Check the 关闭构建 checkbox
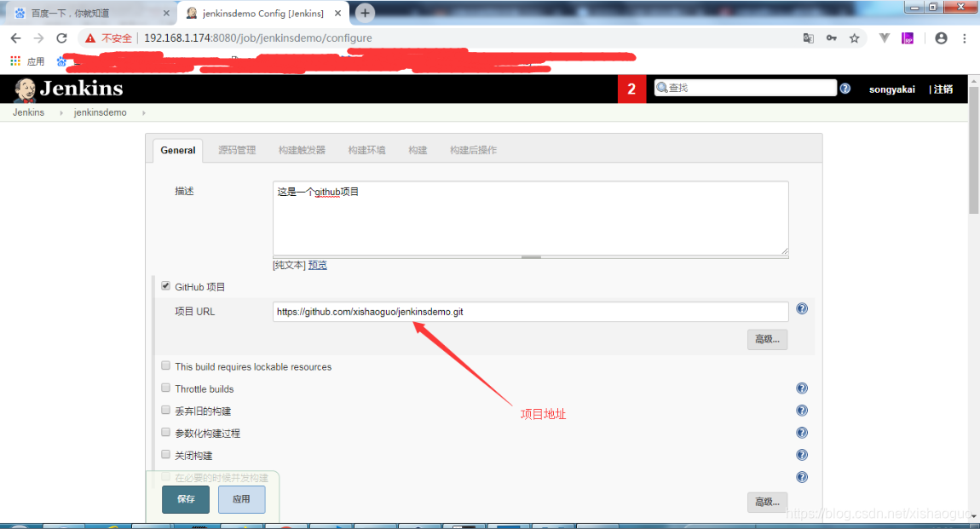 click(165, 454)
